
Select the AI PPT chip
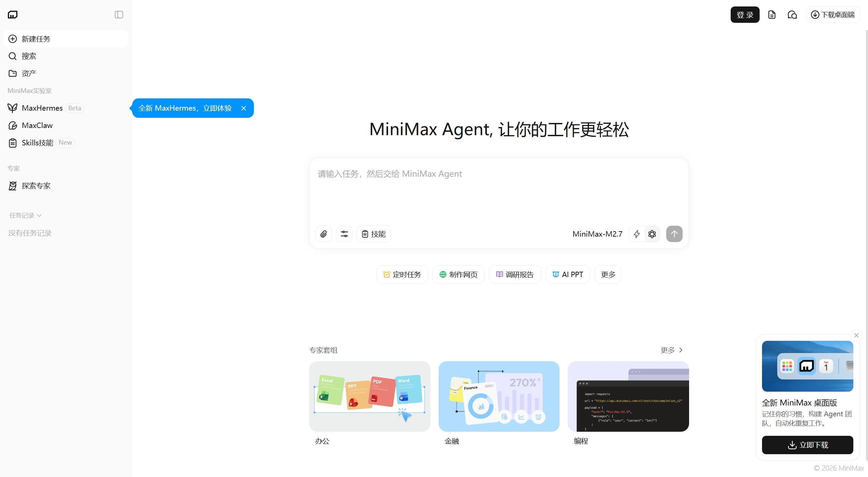coord(568,274)
